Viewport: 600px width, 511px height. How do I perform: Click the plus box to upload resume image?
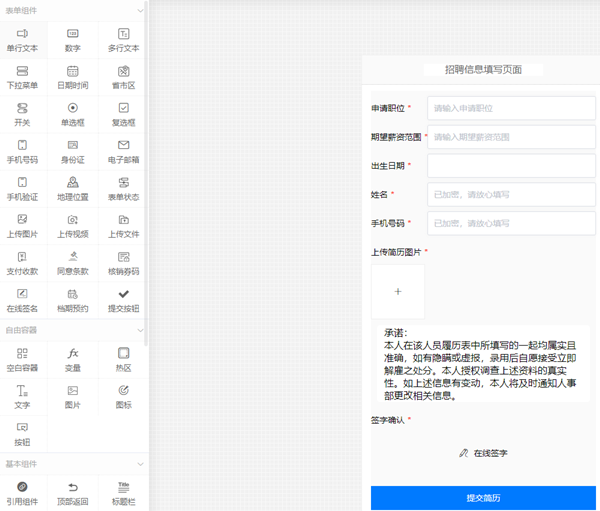tap(398, 292)
